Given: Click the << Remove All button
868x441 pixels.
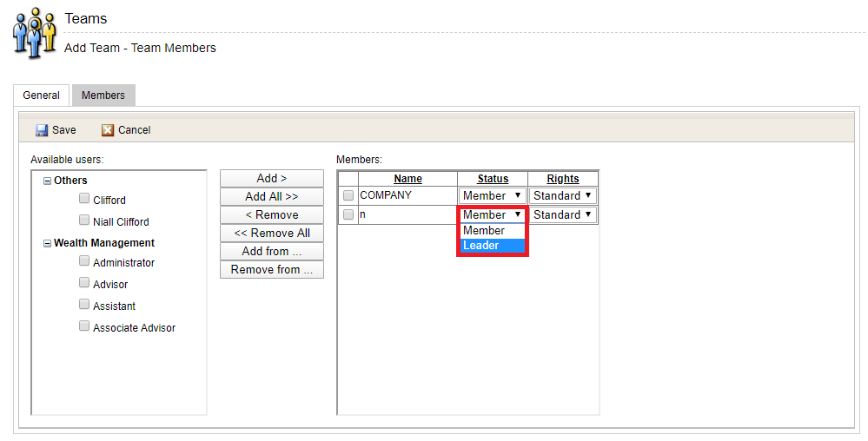Looking at the screenshot, I should [272, 234].
